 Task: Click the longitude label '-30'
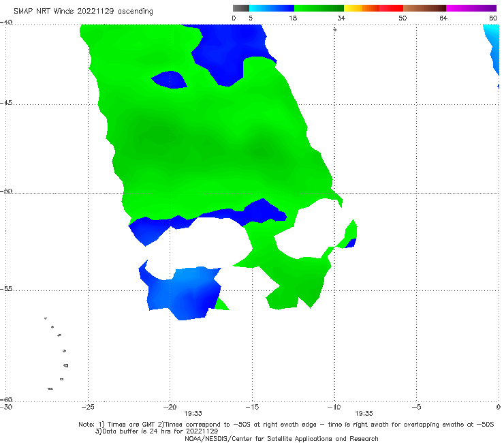point(6,407)
